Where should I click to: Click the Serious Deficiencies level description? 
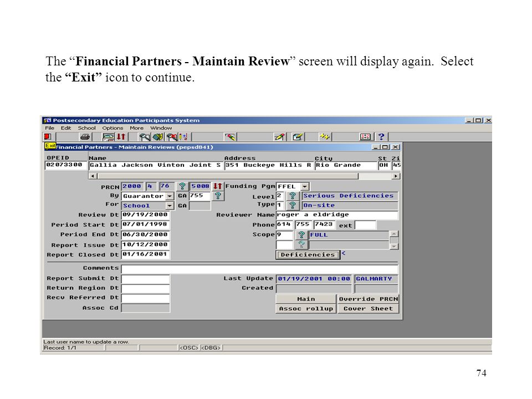coord(350,196)
